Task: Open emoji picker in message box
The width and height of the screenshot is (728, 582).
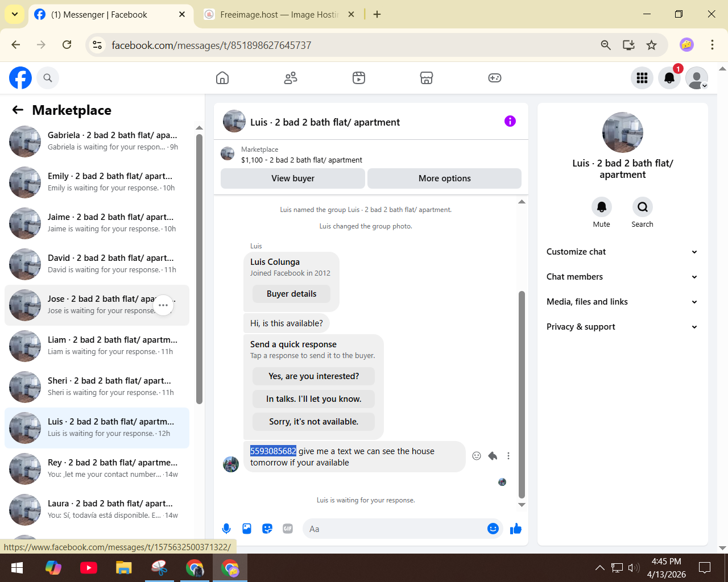Action: (x=493, y=529)
